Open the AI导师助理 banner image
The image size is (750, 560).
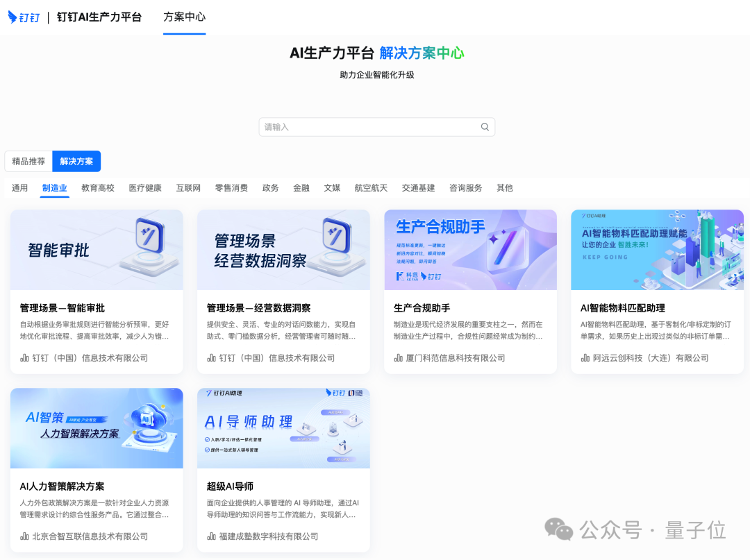tap(283, 428)
